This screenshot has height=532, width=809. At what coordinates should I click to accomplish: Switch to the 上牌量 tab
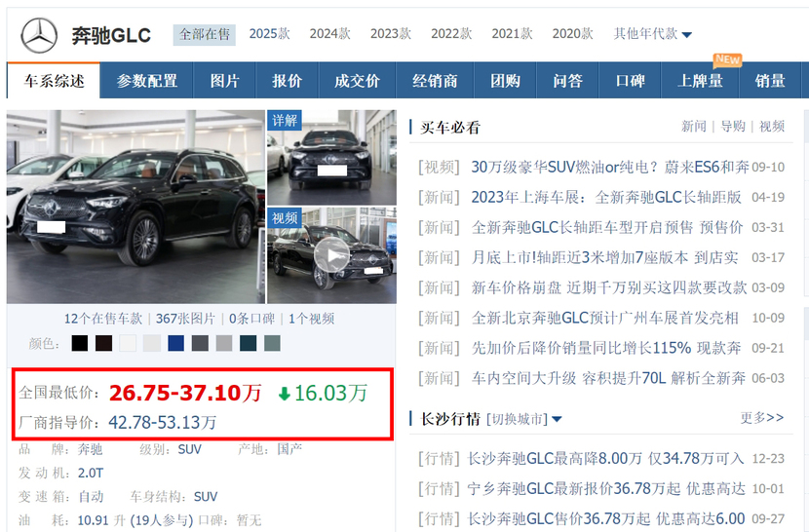pos(700,81)
